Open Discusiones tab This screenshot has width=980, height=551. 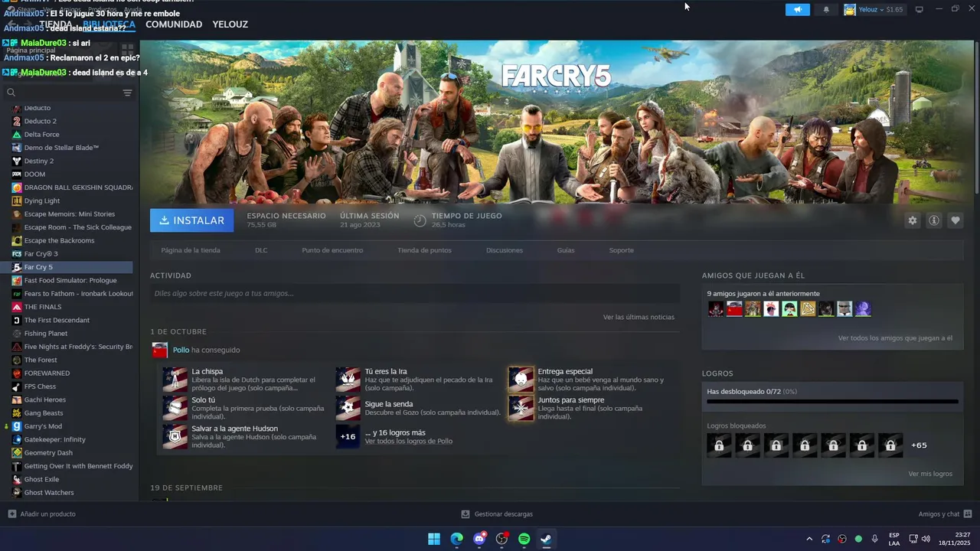[x=505, y=250]
